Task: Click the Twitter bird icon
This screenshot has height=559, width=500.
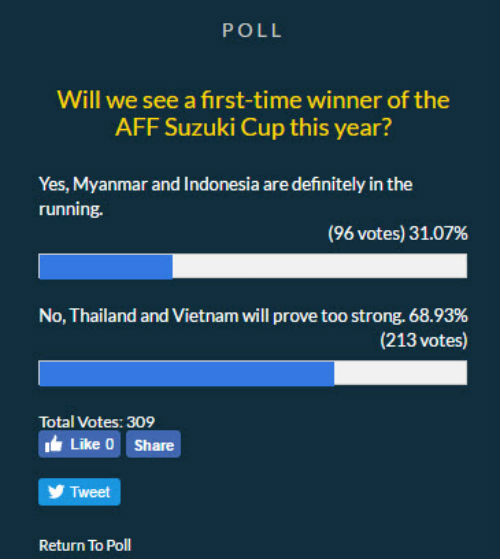Action: tap(56, 492)
